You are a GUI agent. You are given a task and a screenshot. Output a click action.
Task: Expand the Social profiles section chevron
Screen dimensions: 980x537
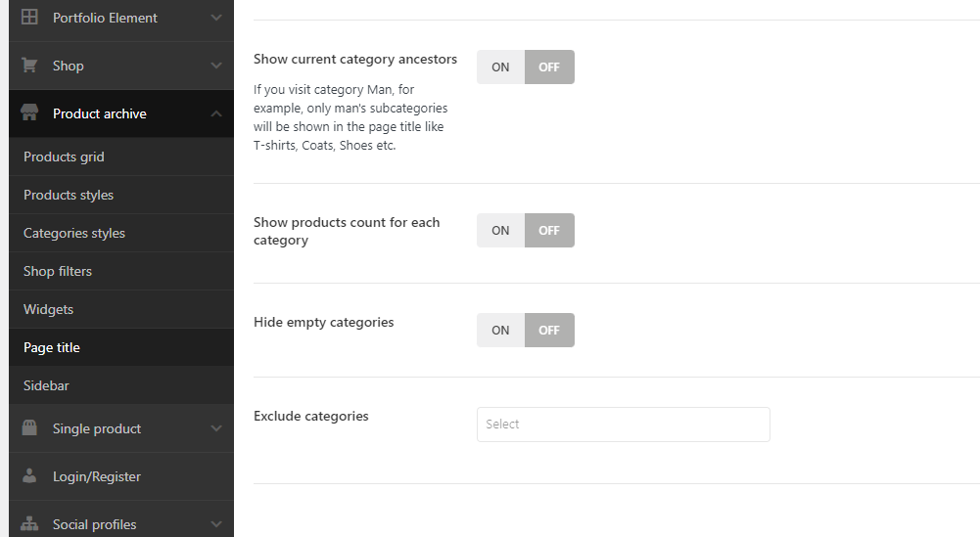click(216, 524)
